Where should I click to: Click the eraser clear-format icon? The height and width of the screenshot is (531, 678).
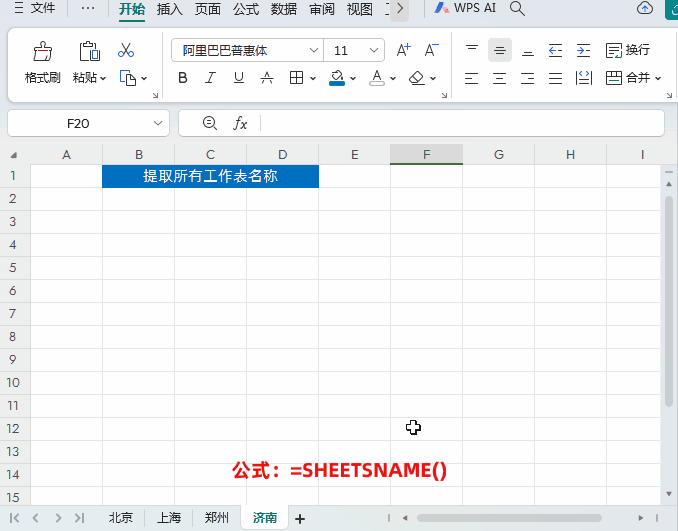click(x=416, y=78)
